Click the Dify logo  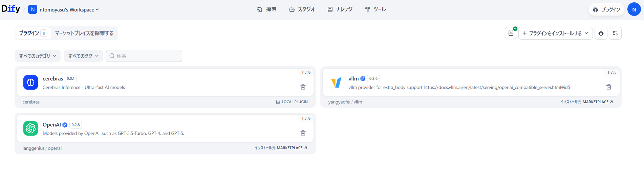point(11,9)
